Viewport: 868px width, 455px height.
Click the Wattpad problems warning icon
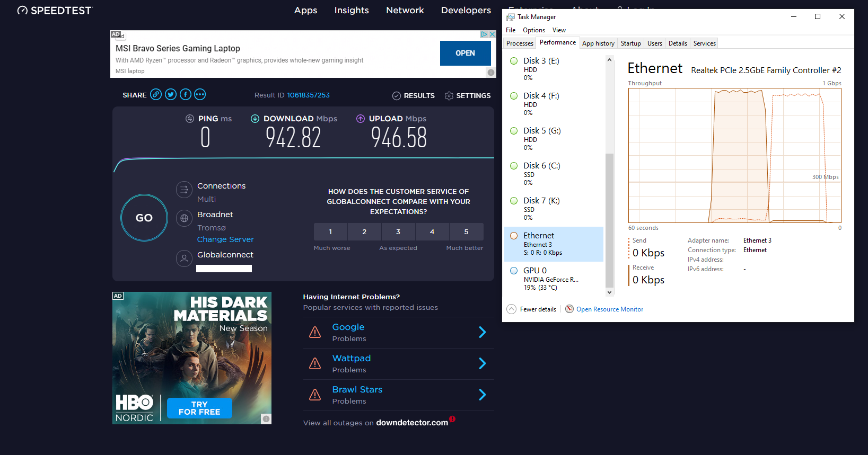(315, 363)
